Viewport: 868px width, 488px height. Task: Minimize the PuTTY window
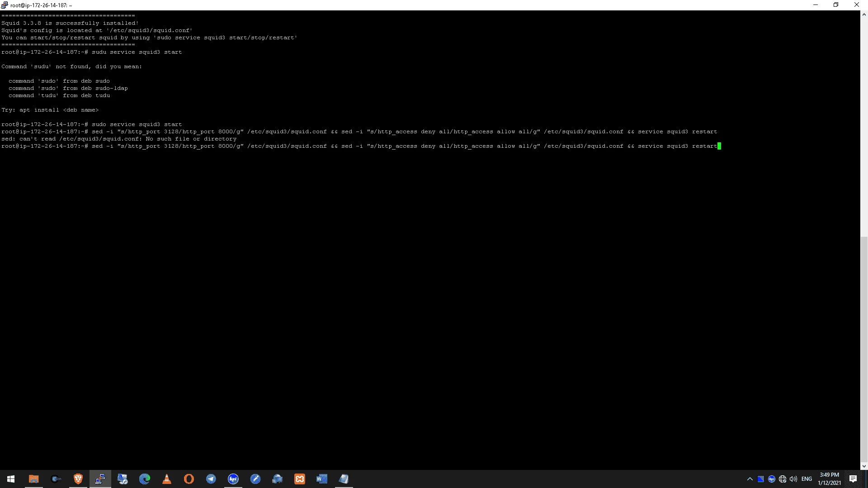pyautogui.click(x=816, y=5)
